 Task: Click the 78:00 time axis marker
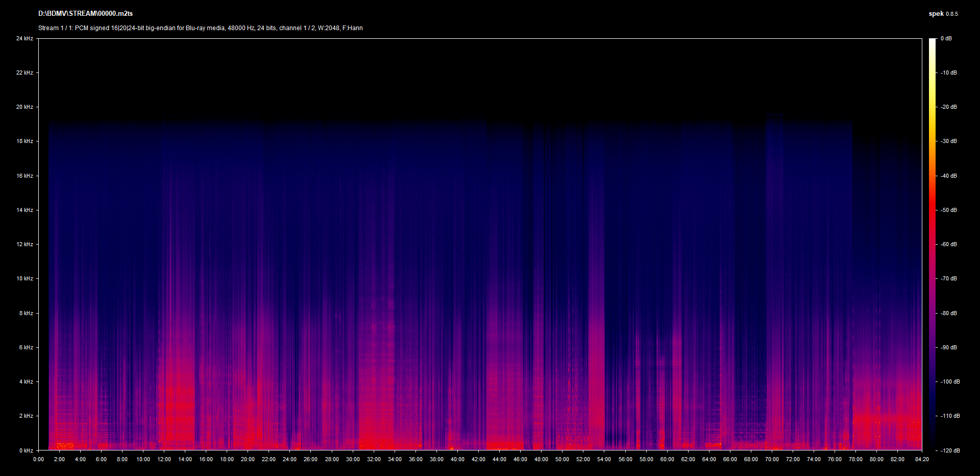point(855,459)
